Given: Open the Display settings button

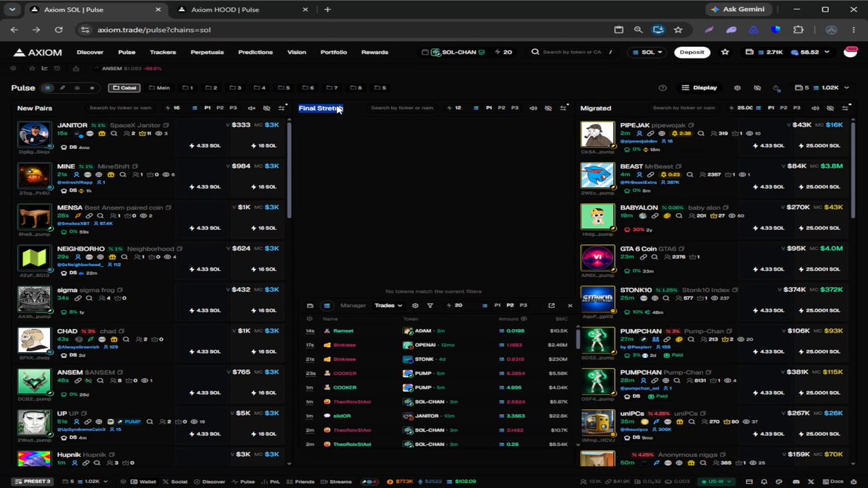Looking at the screenshot, I should pos(699,87).
